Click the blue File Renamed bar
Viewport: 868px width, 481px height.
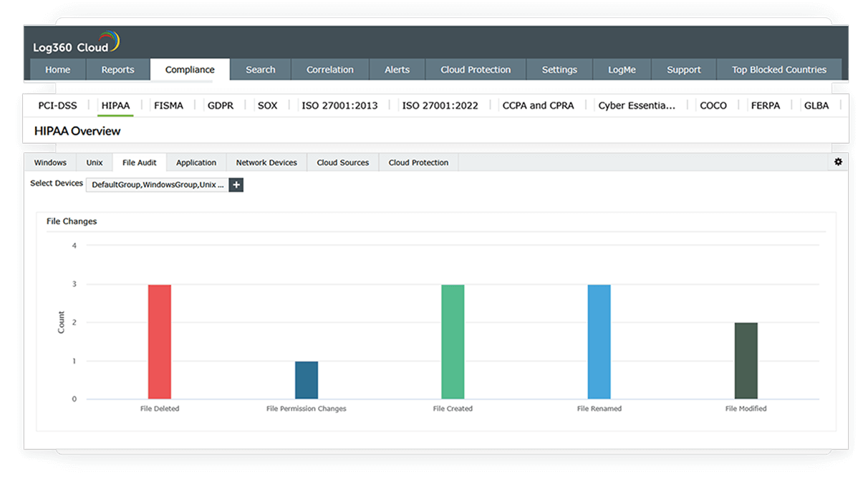click(x=599, y=341)
